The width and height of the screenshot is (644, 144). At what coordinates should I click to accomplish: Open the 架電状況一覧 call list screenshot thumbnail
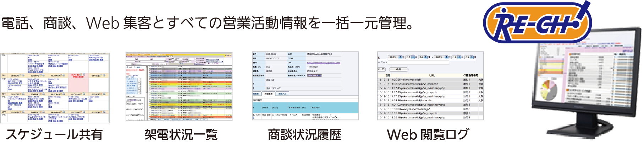[x=179, y=87]
